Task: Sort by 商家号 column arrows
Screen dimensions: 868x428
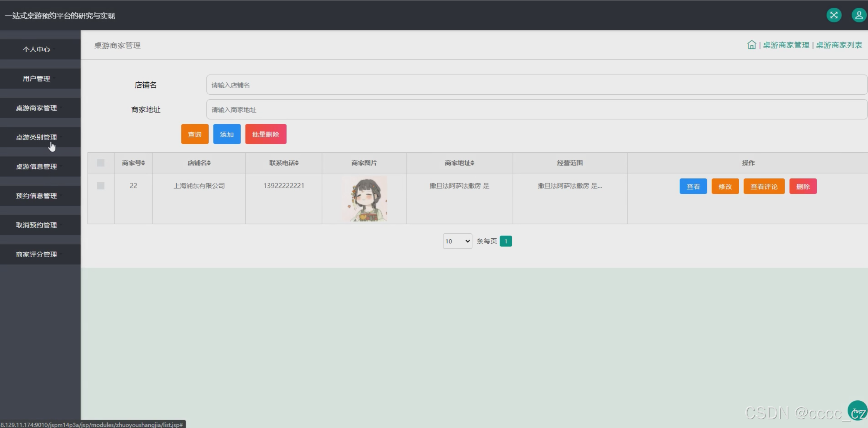Action: click(143, 163)
